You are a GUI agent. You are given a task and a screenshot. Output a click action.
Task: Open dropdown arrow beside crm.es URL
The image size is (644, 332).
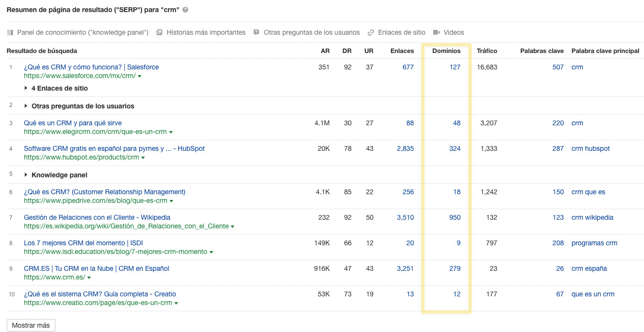89,278
